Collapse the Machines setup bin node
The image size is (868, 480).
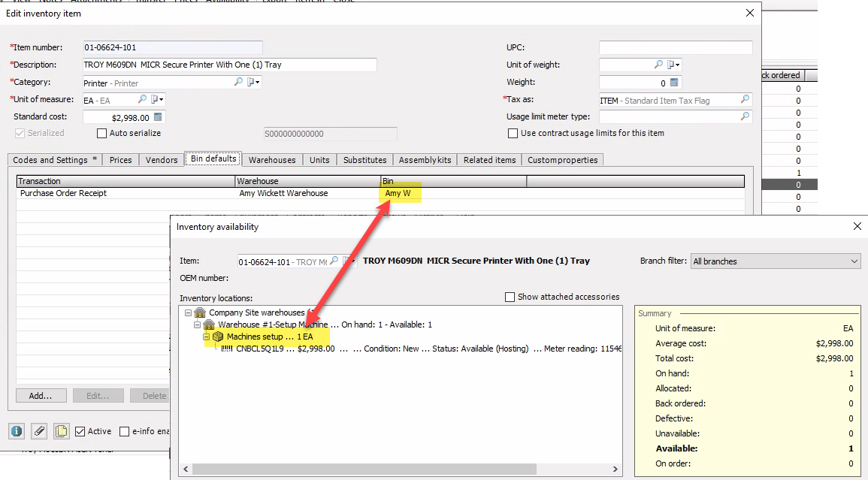coord(206,337)
